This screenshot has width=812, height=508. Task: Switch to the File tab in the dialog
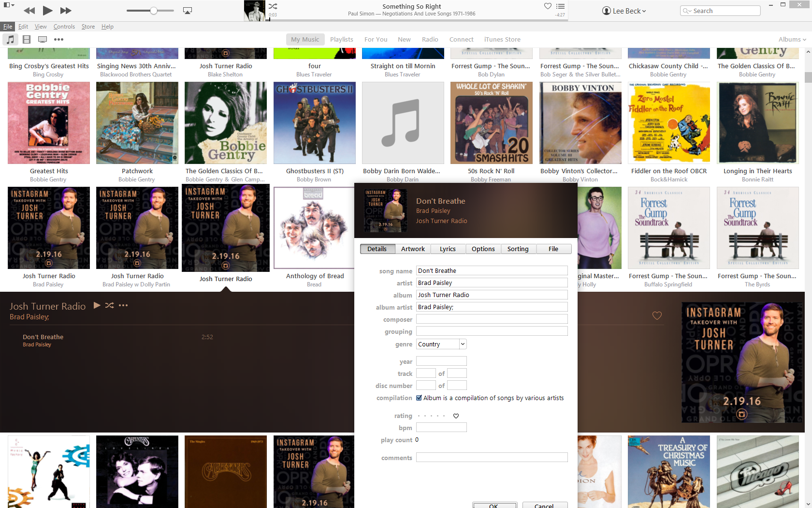tap(553, 249)
